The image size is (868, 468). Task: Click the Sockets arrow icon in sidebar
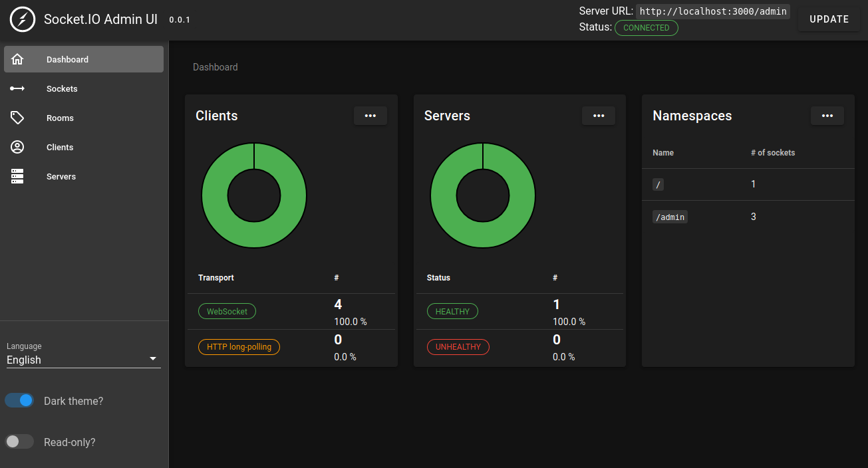click(17, 88)
